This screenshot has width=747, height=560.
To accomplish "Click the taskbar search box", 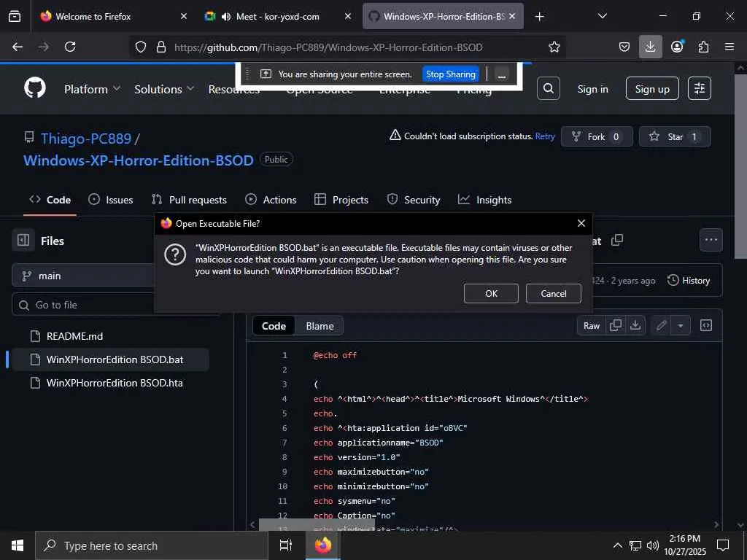I will 152,545.
